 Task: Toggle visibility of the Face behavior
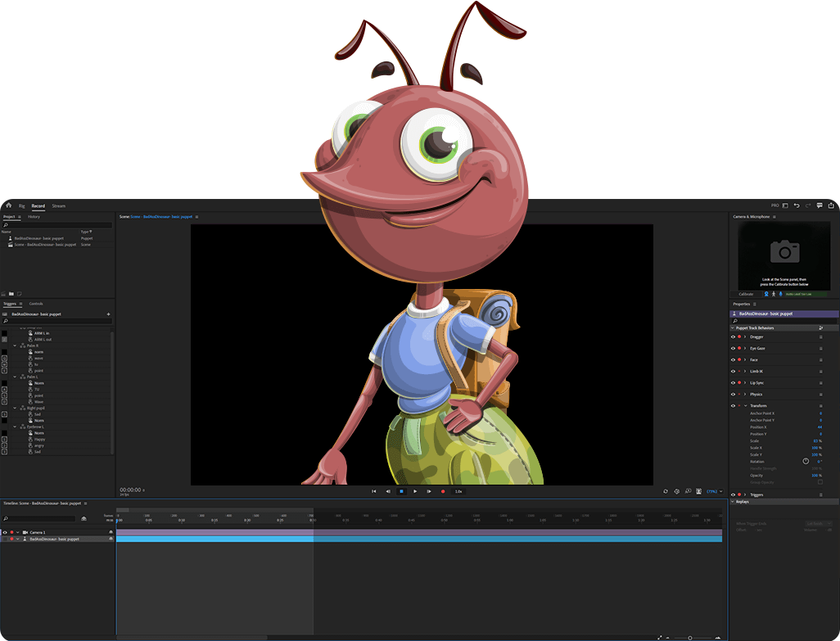[x=732, y=360]
